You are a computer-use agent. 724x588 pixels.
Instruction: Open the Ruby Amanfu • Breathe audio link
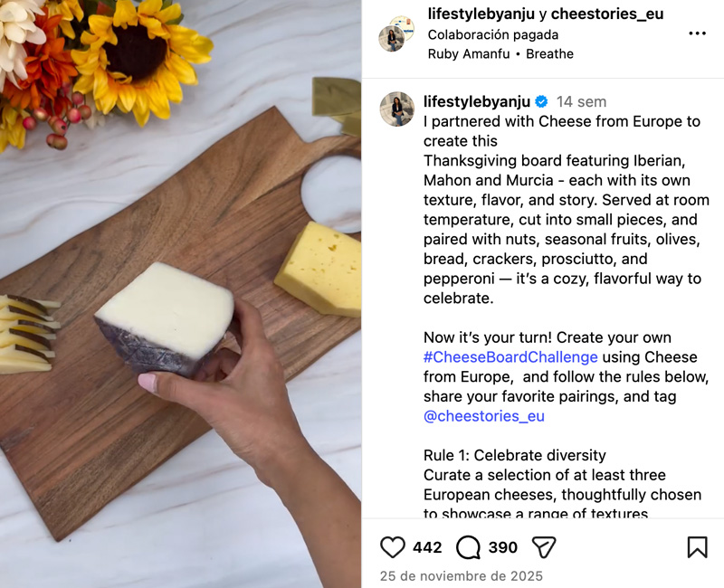coord(500,54)
